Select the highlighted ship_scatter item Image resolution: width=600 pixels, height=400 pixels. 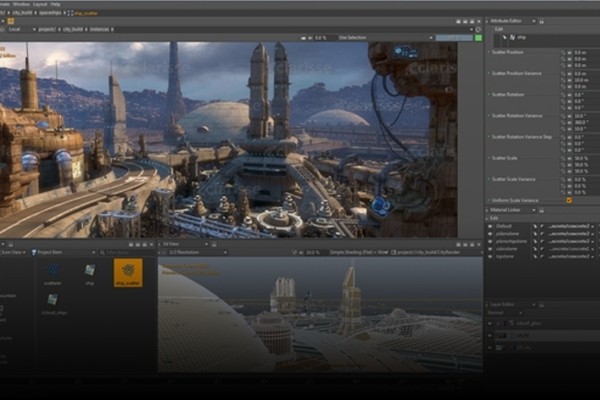pyautogui.click(x=128, y=273)
